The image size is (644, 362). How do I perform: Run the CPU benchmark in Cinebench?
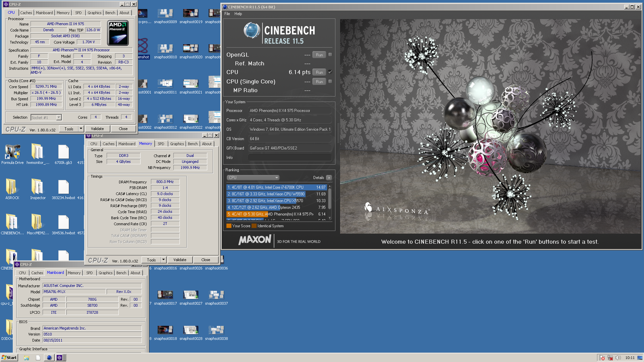click(319, 72)
